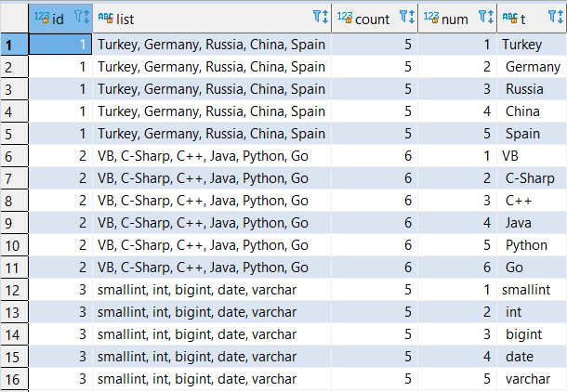Click the num cell in row 15
The height and width of the screenshot is (392, 567).
click(457, 357)
